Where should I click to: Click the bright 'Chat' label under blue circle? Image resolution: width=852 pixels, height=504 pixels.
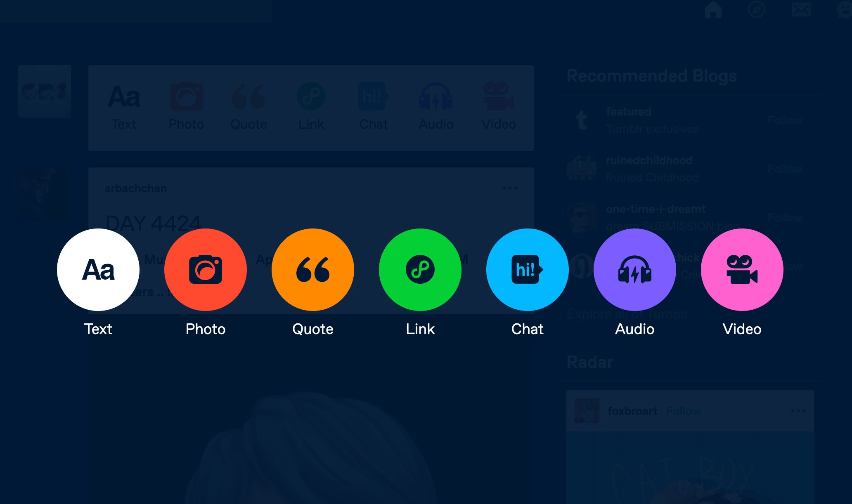coord(528,329)
